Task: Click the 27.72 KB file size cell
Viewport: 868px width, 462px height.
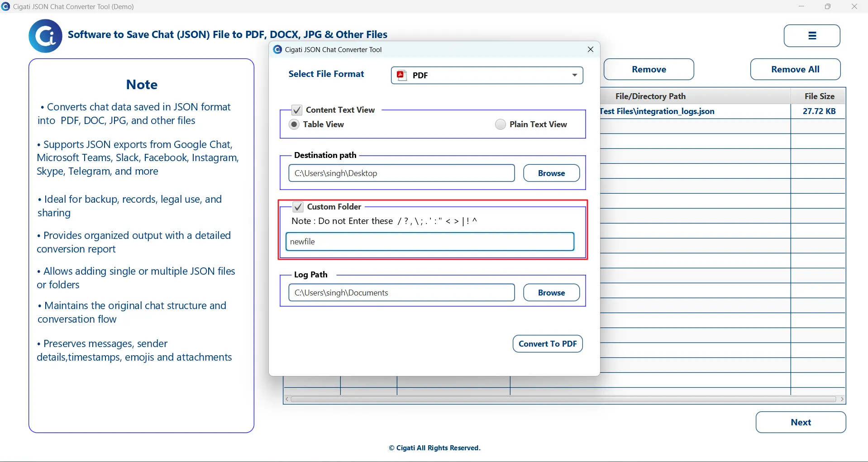Action: tap(819, 111)
